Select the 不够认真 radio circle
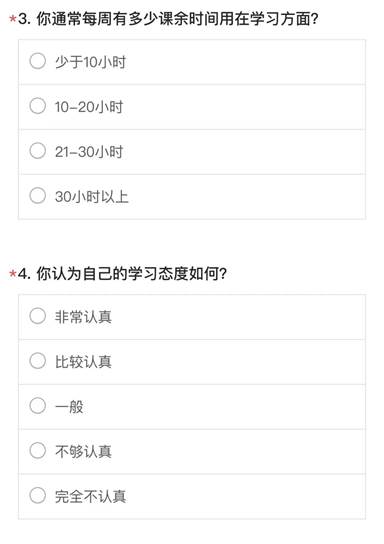Screen dimensions: 384x544 pos(37,450)
